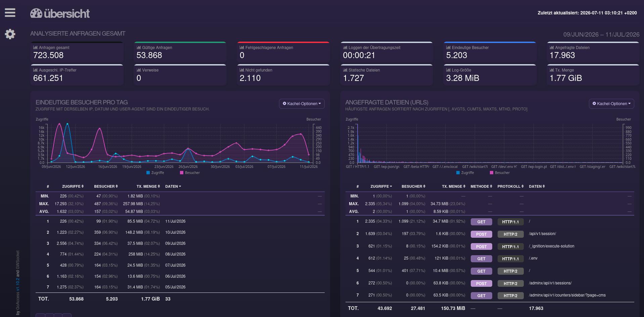Open the hamburger navigation menu
The width and height of the screenshot is (644, 317).
pos(10,13)
